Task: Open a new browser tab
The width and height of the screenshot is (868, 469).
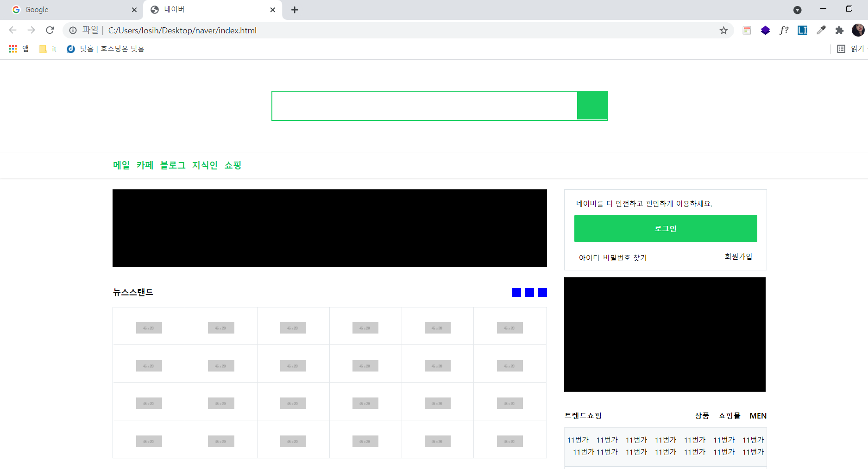Action: [x=295, y=10]
